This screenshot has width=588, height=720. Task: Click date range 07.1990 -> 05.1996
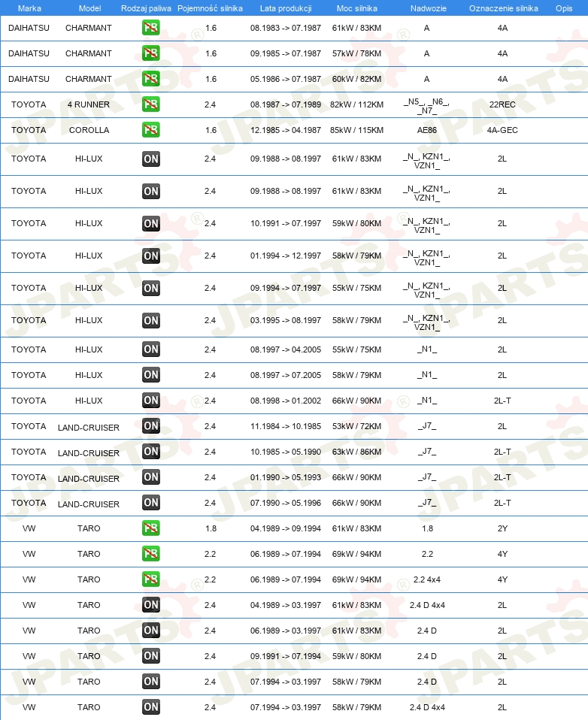(x=286, y=503)
